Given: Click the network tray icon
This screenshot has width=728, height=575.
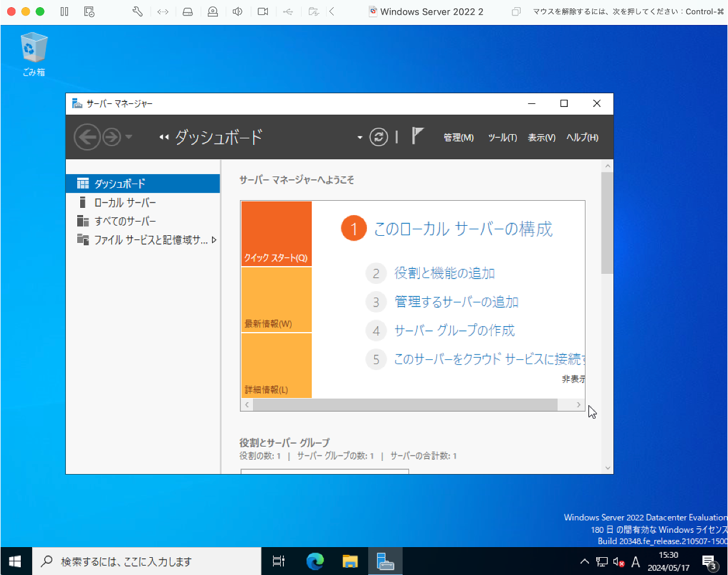Looking at the screenshot, I should (x=602, y=561).
